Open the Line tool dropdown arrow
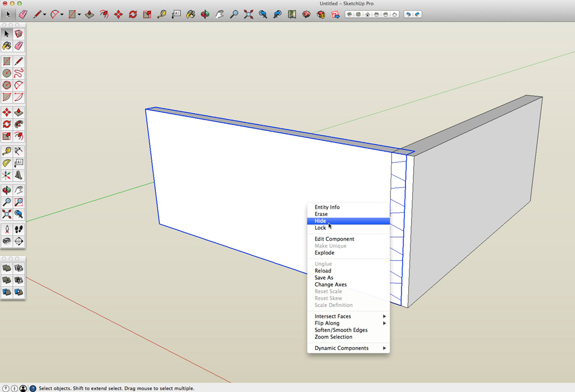 [x=44, y=15]
